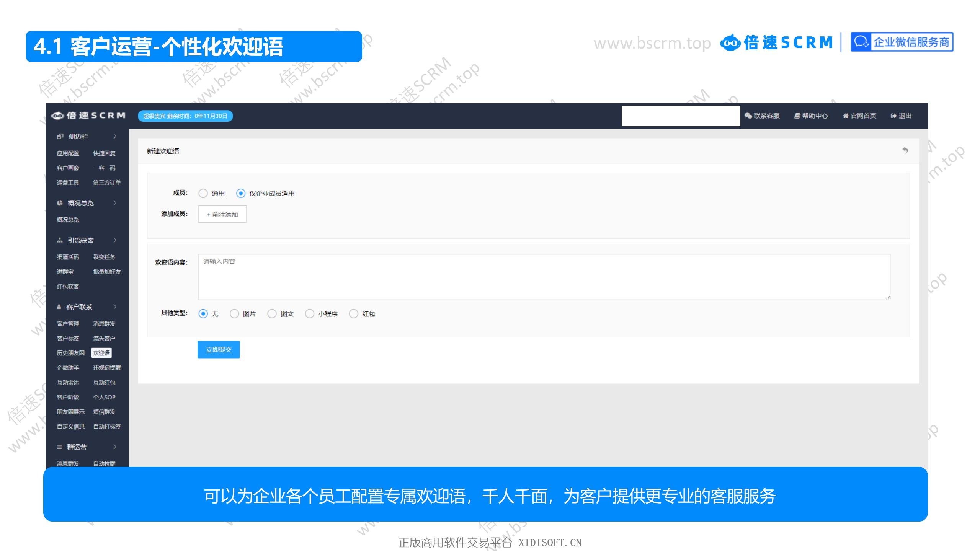
Task: Open 朋友圈展示 menu item
Action: tap(70, 412)
